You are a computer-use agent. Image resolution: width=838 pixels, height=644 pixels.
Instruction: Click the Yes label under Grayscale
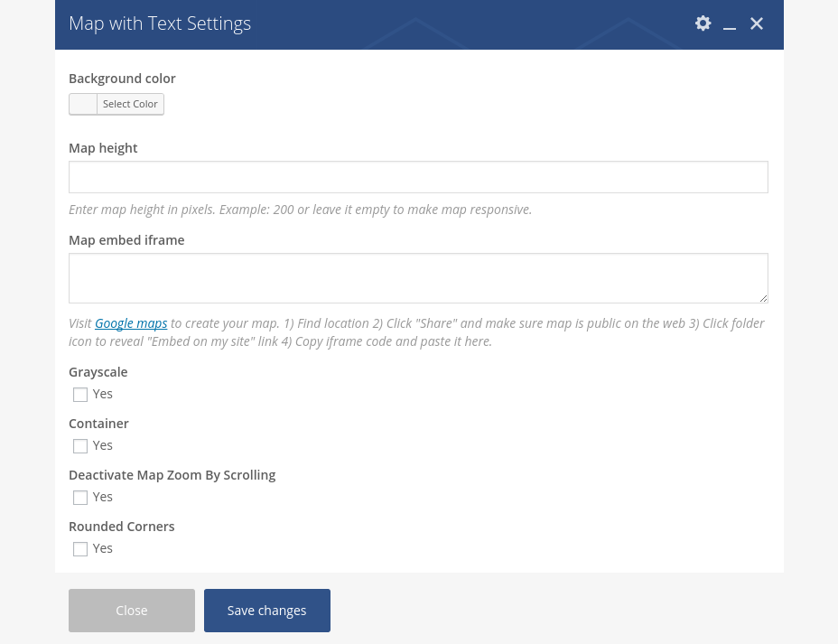103,395
